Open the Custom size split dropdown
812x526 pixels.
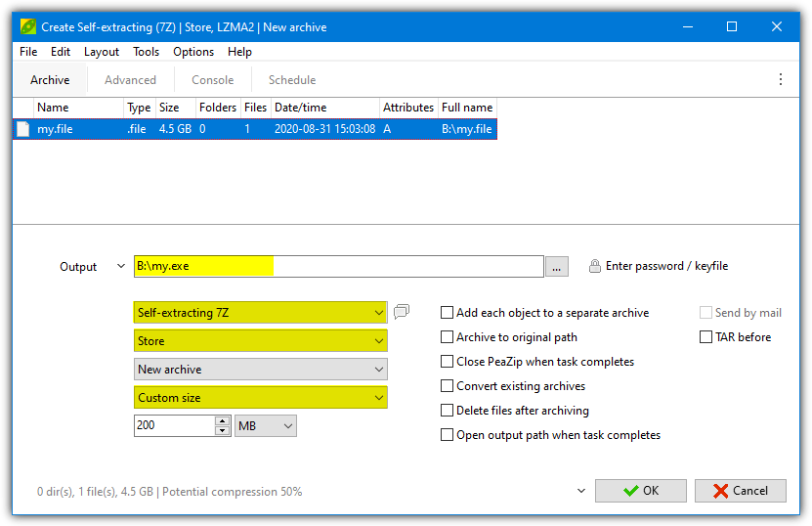point(261,398)
